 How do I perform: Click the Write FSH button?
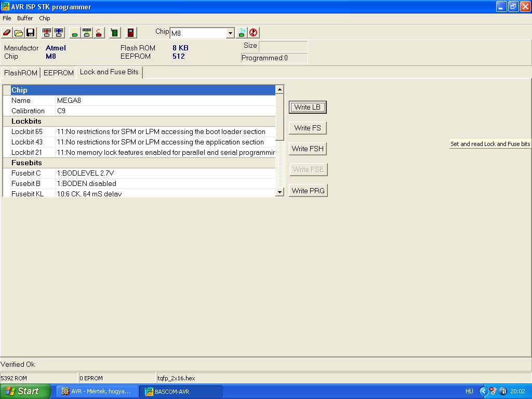308,149
